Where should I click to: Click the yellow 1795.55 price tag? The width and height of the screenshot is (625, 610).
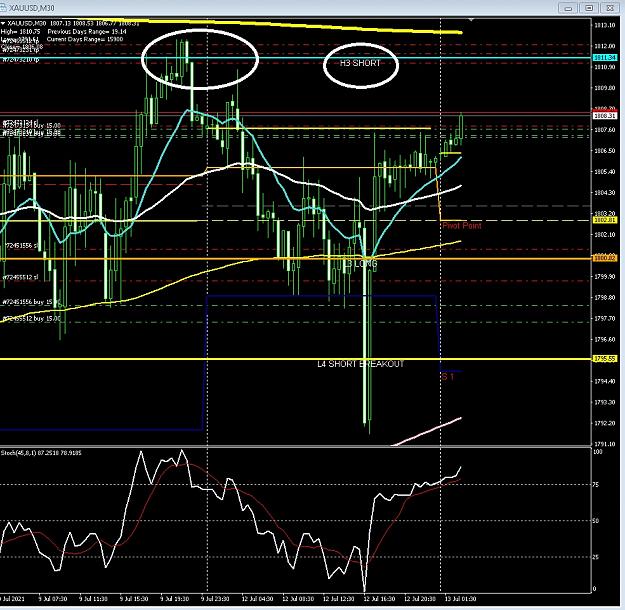605,359
